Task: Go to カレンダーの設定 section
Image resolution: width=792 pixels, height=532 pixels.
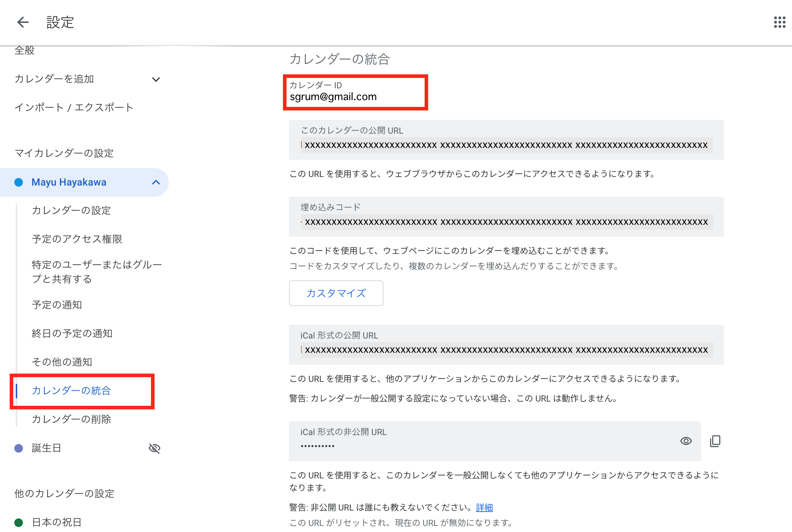Action: click(x=71, y=210)
